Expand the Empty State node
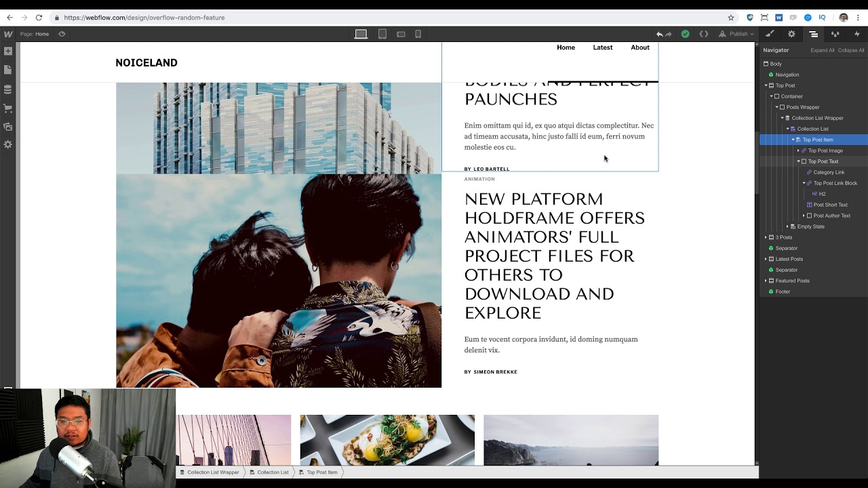This screenshot has height=488, width=868. [x=787, y=226]
